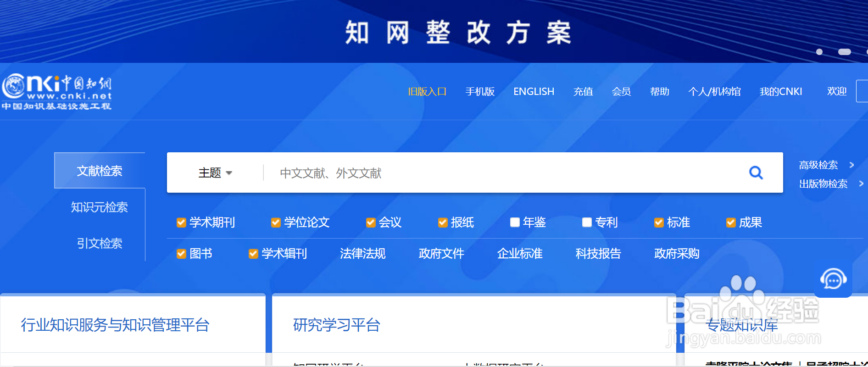The height and width of the screenshot is (367, 868).
Task: Click 政府采购 link
Action: 677,254
